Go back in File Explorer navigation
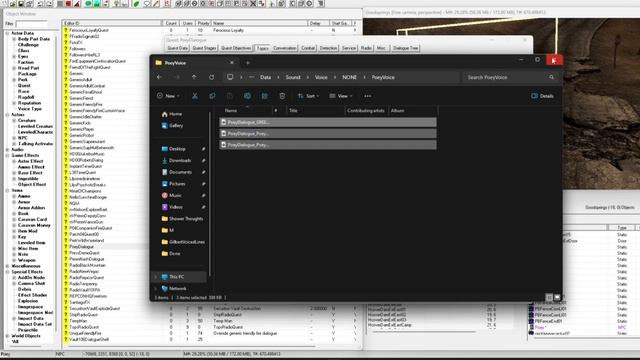640x360 pixels. coord(160,77)
